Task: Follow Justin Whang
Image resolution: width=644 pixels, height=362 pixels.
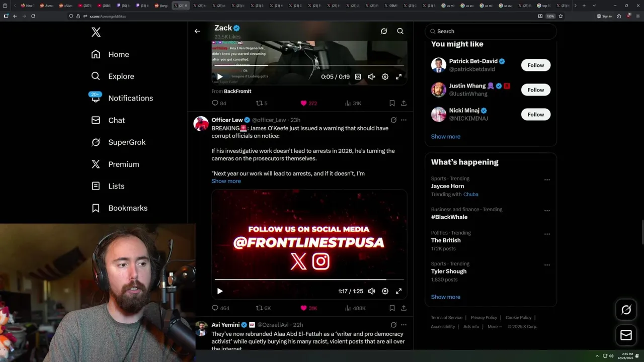Action: point(536,90)
